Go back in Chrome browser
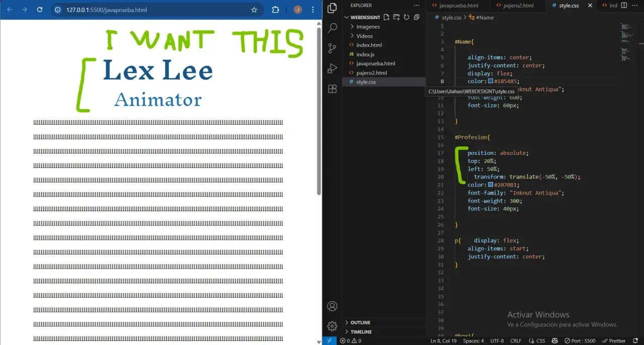This screenshot has width=644, height=345. (10, 10)
